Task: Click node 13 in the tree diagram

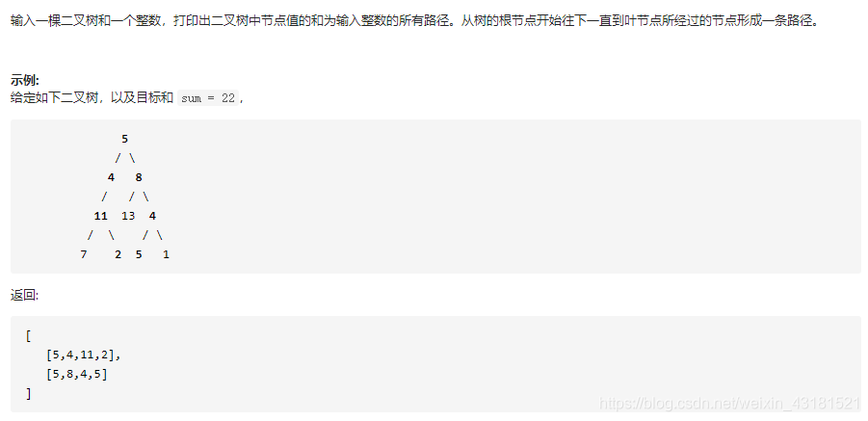Action: pos(128,216)
